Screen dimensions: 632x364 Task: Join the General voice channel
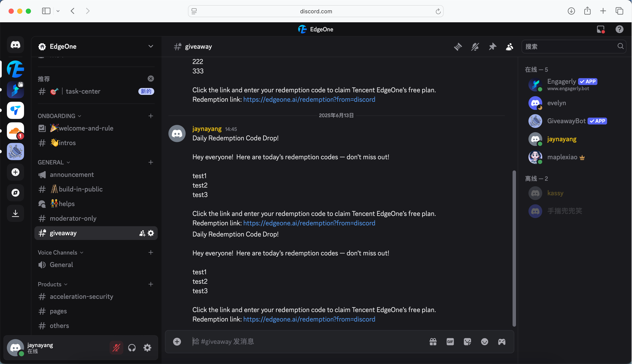tap(96, 265)
